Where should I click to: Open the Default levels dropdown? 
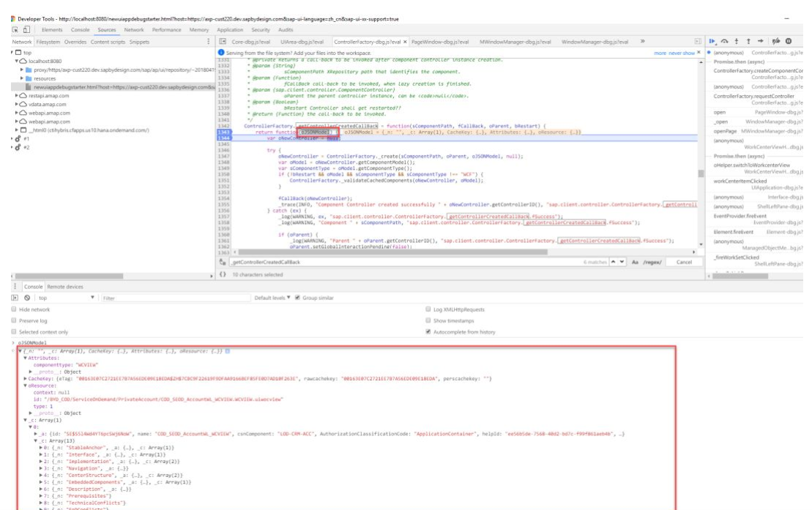272,298
